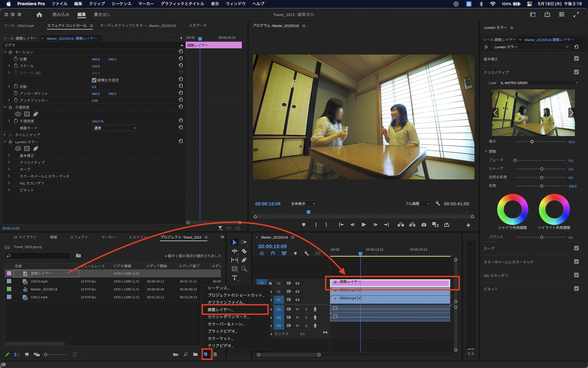Viewport: 588px width, 368px height.
Task: Click the Export Frame camera icon
Action: pos(424,225)
